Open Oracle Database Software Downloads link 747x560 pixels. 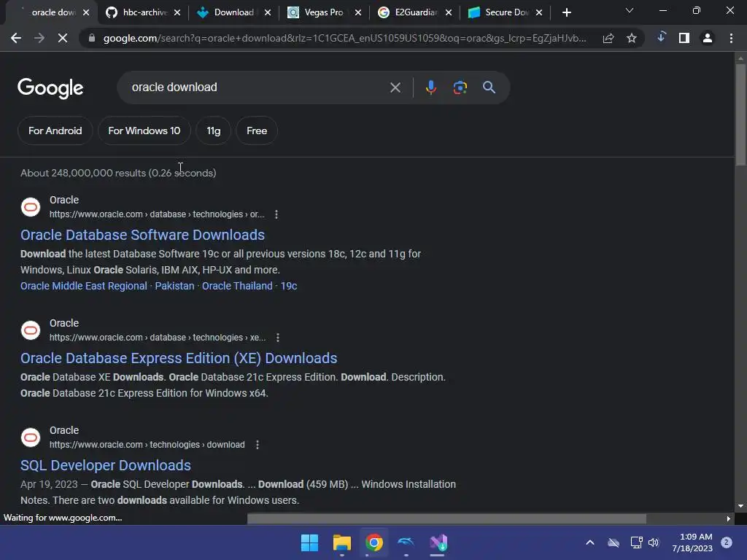(142, 235)
